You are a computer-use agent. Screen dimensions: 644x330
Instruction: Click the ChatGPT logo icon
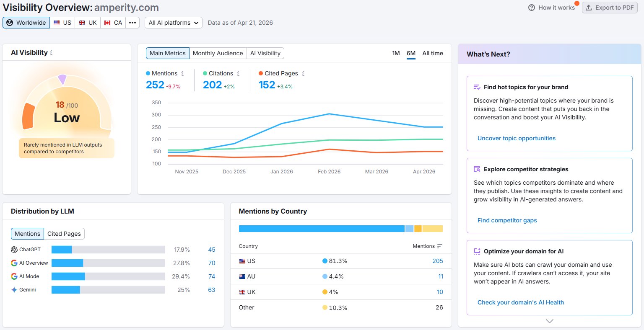pyautogui.click(x=14, y=250)
